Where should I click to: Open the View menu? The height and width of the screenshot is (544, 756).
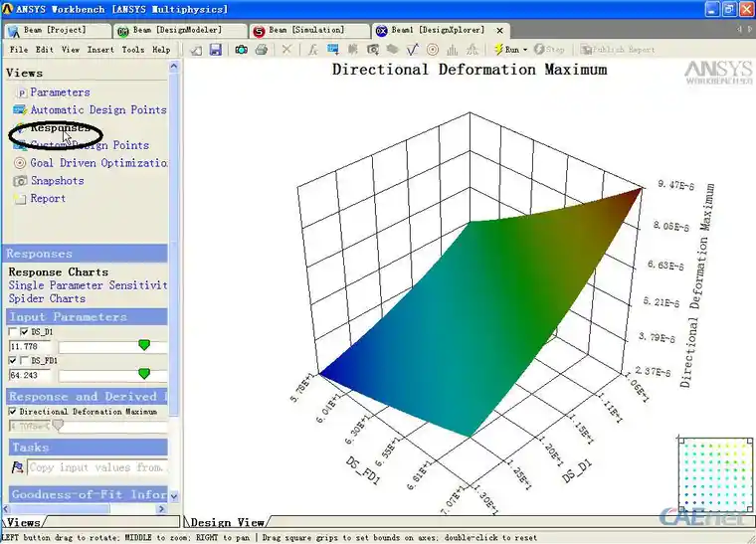pos(71,49)
